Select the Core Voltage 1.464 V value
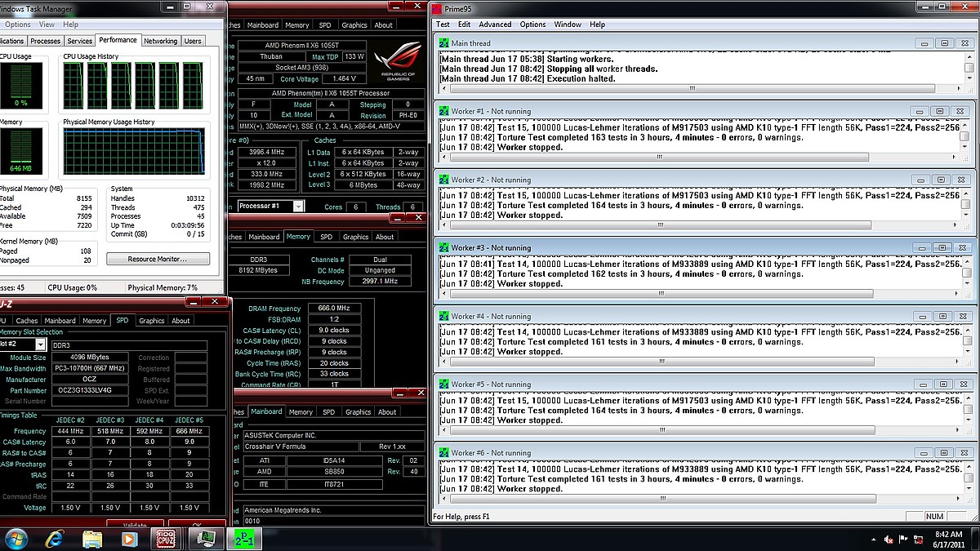 coord(345,79)
